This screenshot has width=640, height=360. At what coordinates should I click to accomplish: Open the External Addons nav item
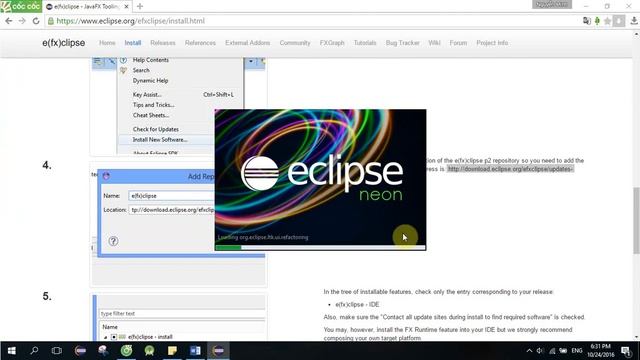(247, 43)
